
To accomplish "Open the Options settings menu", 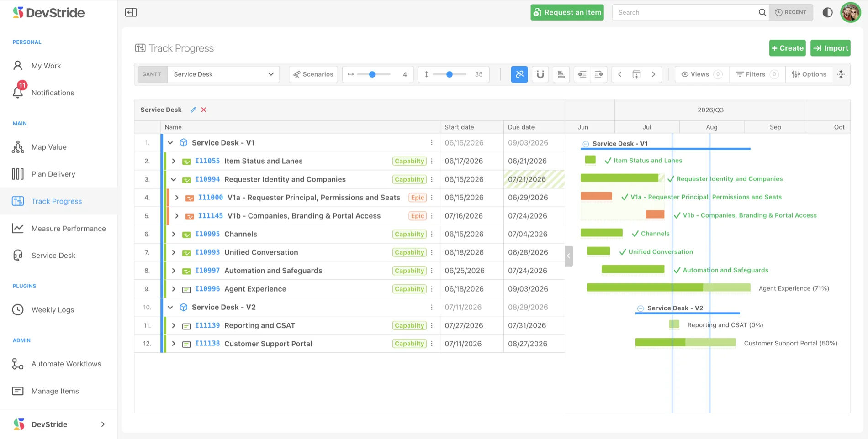I will pos(809,74).
